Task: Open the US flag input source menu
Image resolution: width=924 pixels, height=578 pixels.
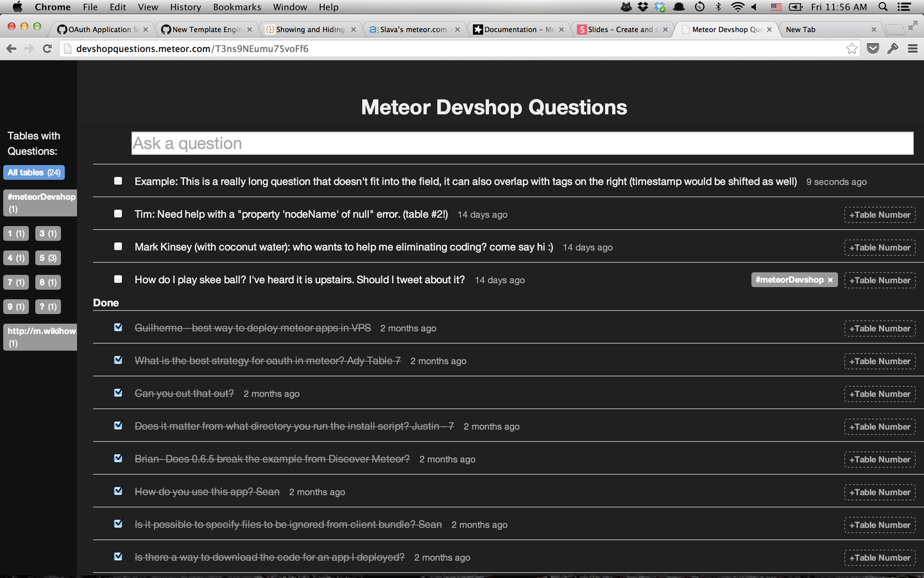Action: (x=776, y=6)
